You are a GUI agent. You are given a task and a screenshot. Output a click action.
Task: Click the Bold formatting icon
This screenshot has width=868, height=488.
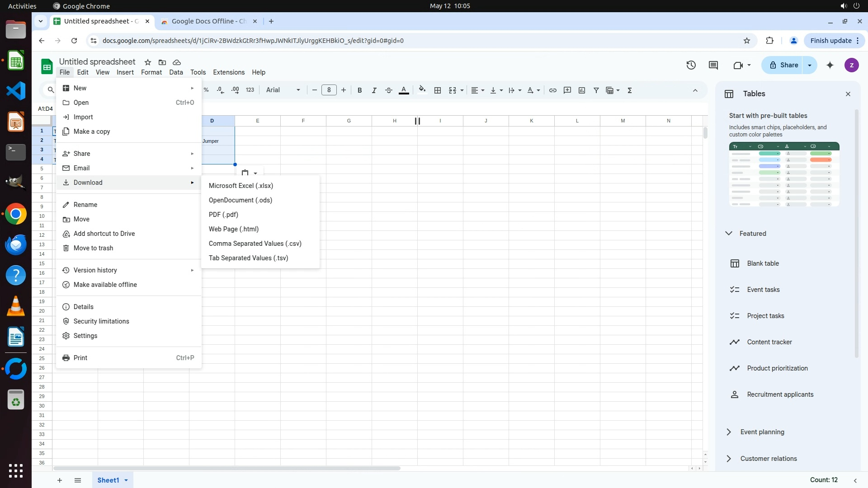coord(359,90)
